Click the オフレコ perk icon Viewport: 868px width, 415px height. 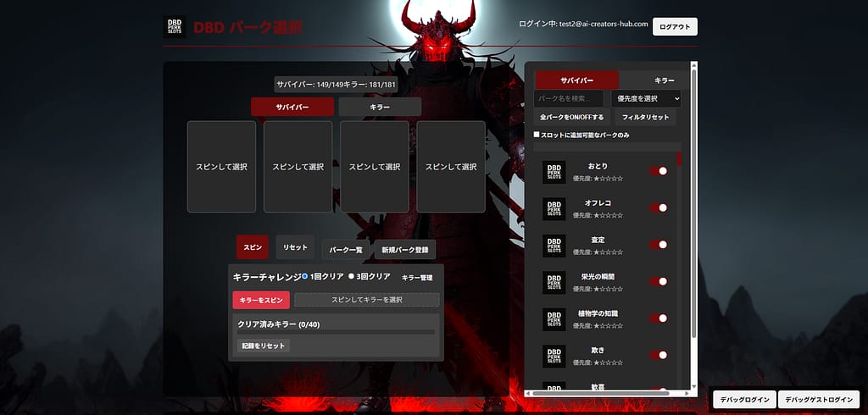(554, 209)
